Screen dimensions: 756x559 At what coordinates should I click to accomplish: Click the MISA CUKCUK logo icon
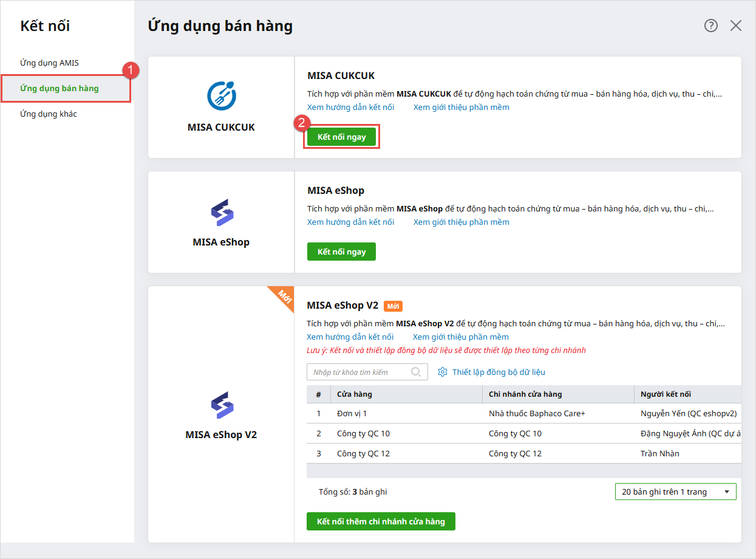pos(221,96)
